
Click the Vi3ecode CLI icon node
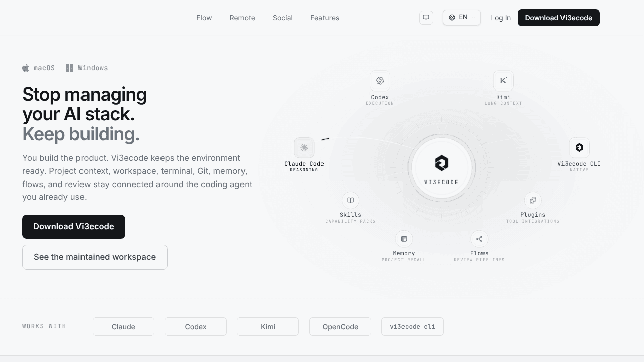pos(579,148)
